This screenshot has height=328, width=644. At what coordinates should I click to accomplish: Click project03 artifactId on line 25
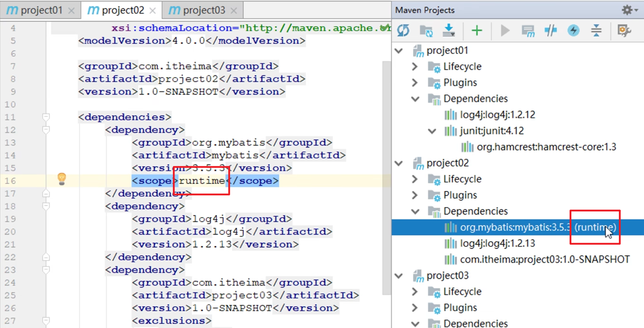(x=242, y=295)
